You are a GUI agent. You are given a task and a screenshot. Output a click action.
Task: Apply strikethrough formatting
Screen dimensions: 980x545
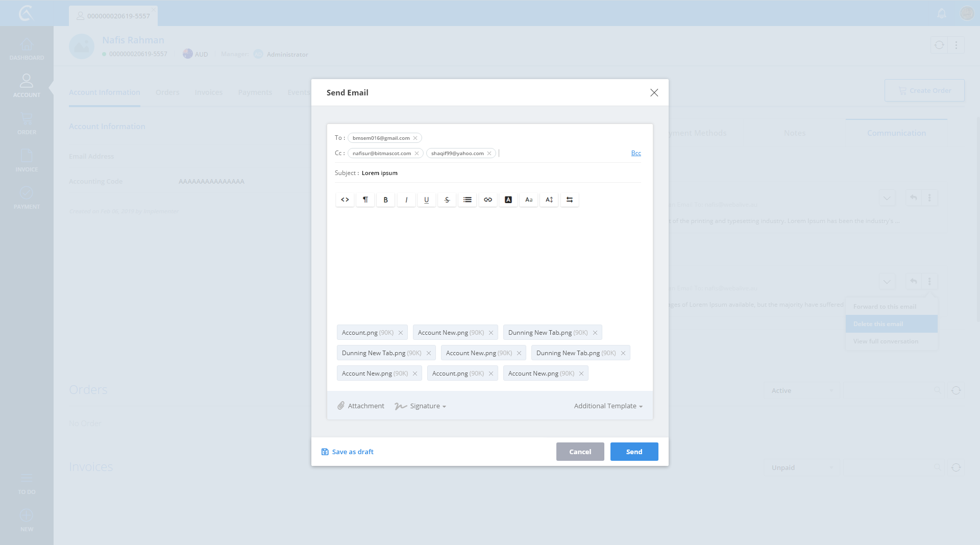447,200
